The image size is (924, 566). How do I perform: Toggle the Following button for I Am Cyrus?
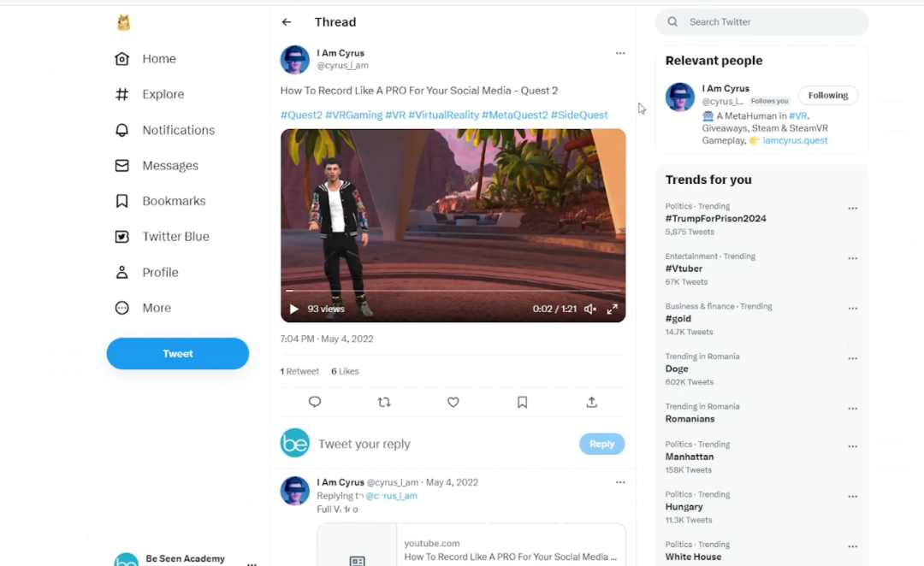(x=827, y=96)
